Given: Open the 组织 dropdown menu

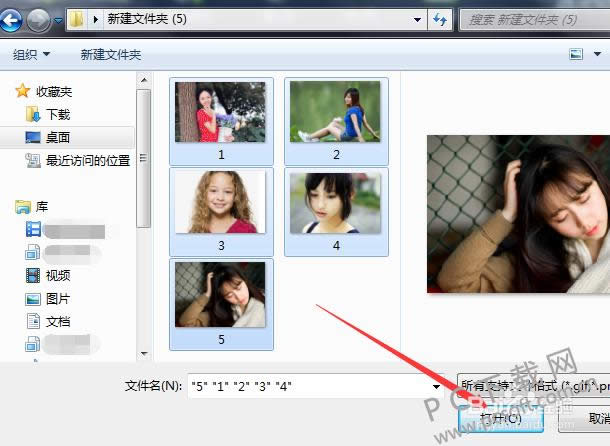Looking at the screenshot, I should coord(31,54).
